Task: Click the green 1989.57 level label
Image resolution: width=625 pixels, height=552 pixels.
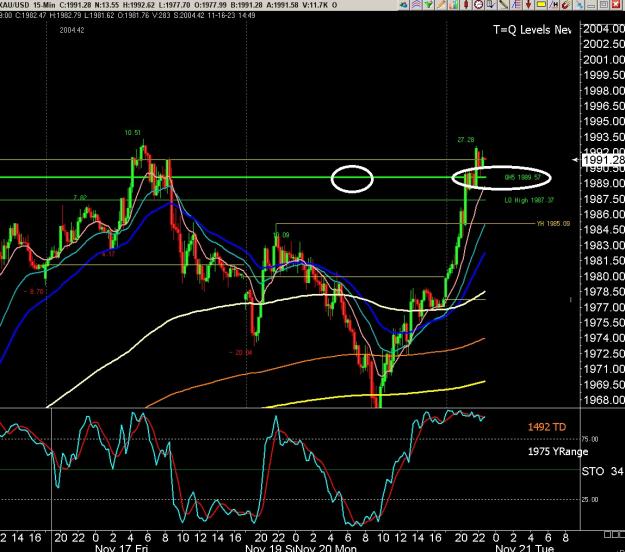Action: coord(523,177)
